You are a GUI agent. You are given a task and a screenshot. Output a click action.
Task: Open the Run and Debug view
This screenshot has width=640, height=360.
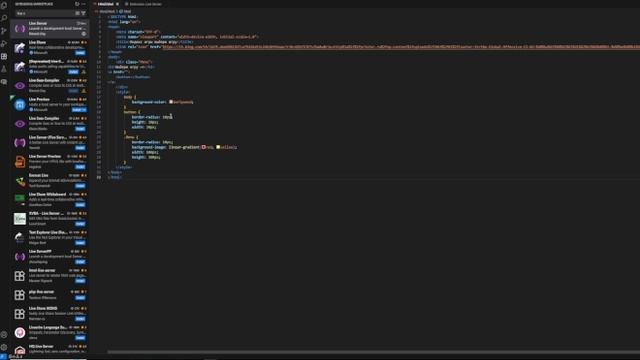pyautogui.click(x=4, y=43)
